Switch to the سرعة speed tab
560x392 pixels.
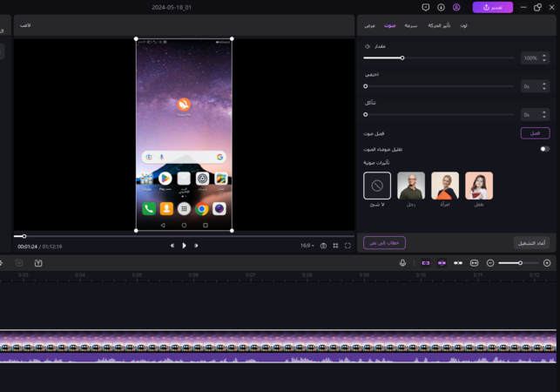point(411,25)
